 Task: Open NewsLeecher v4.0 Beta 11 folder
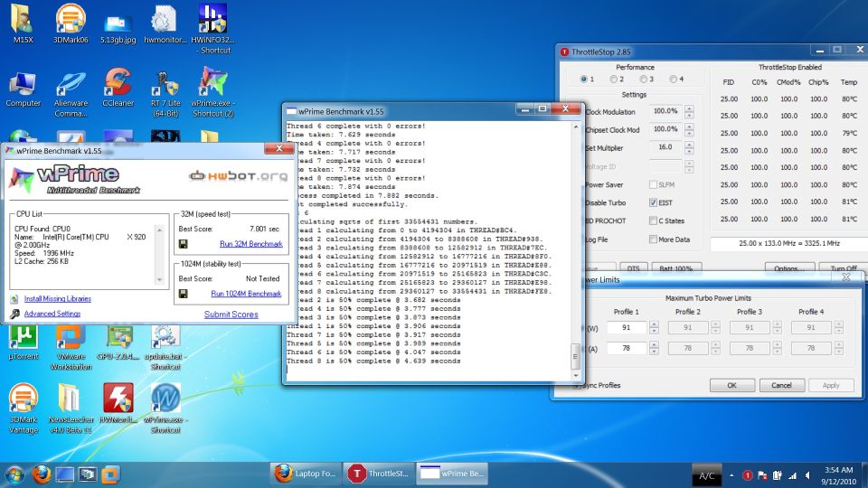click(x=71, y=408)
